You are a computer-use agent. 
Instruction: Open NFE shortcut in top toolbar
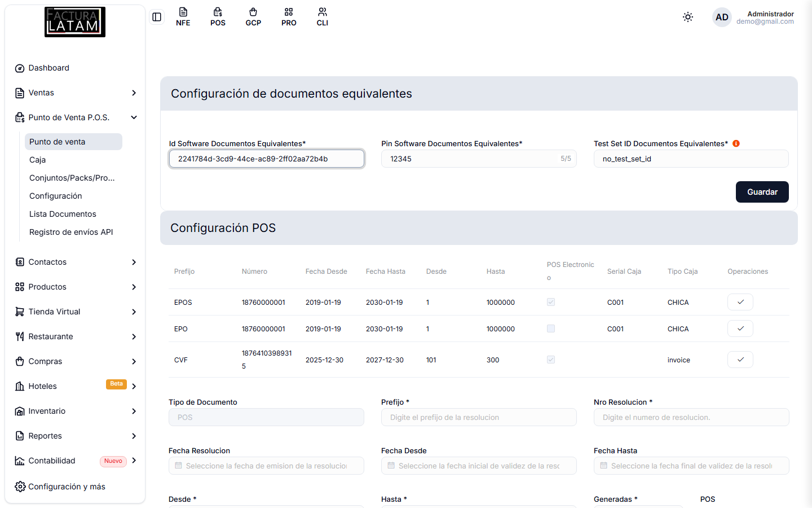click(183, 17)
